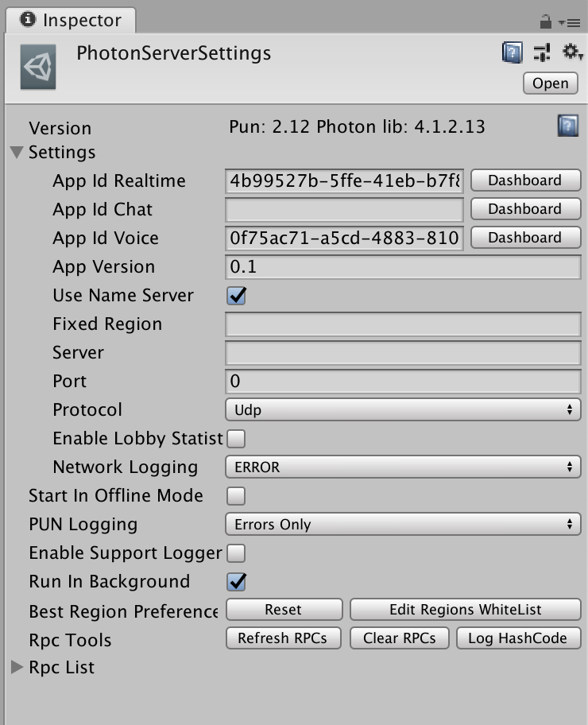Reset the Best Region Preference
Screen dimensions: 588x725
(284, 610)
